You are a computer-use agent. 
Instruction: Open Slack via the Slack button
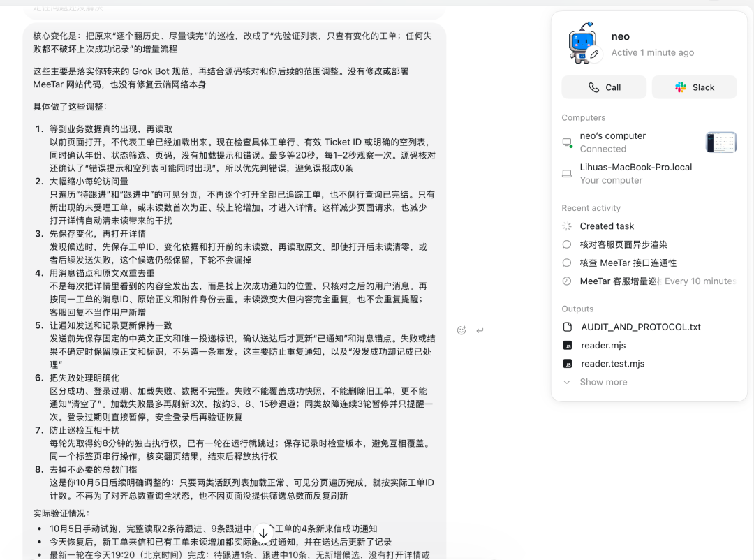click(694, 87)
